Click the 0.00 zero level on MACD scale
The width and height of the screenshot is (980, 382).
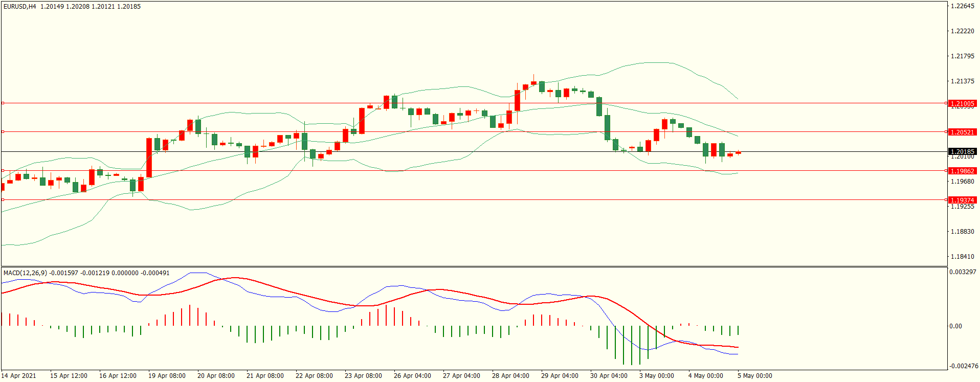pos(955,326)
